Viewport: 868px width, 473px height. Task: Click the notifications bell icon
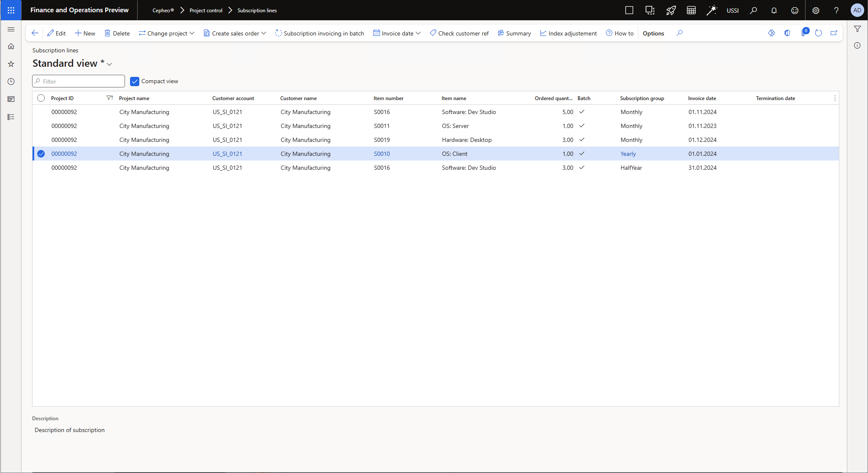coord(774,11)
